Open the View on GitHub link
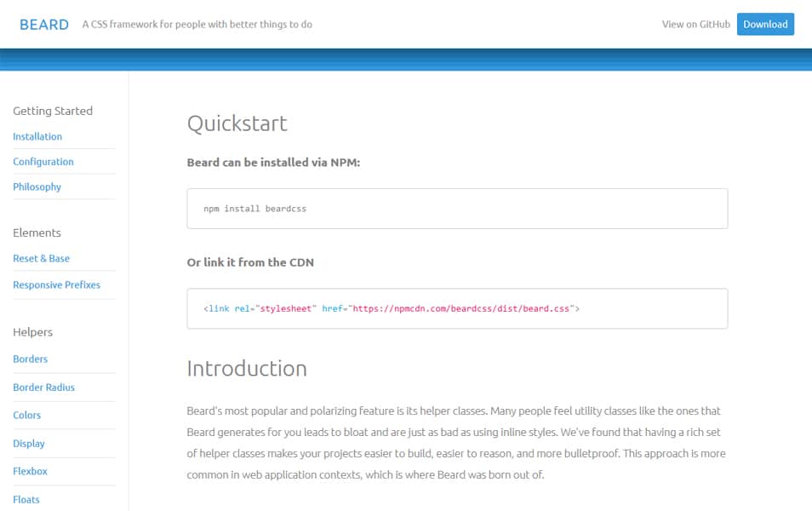This screenshot has height=511, width=812. [695, 25]
